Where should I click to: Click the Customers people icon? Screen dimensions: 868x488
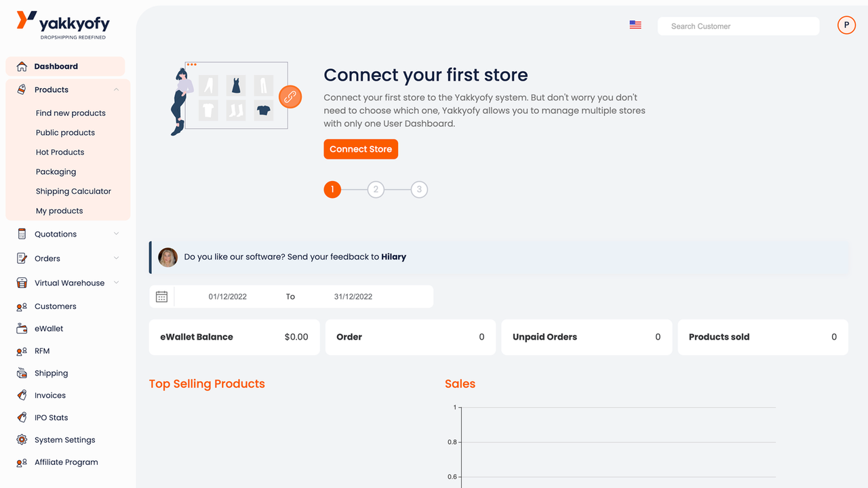coord(22,306)
